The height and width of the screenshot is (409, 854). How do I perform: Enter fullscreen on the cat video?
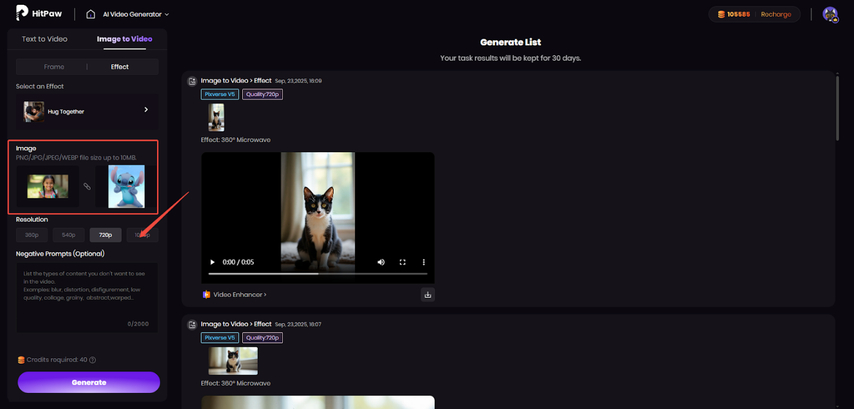pyautogui.click(x=402, y=262)
